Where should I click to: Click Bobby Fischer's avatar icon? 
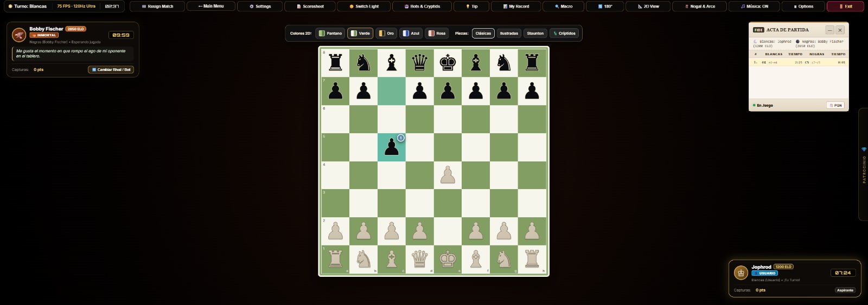tap(19, 35)
